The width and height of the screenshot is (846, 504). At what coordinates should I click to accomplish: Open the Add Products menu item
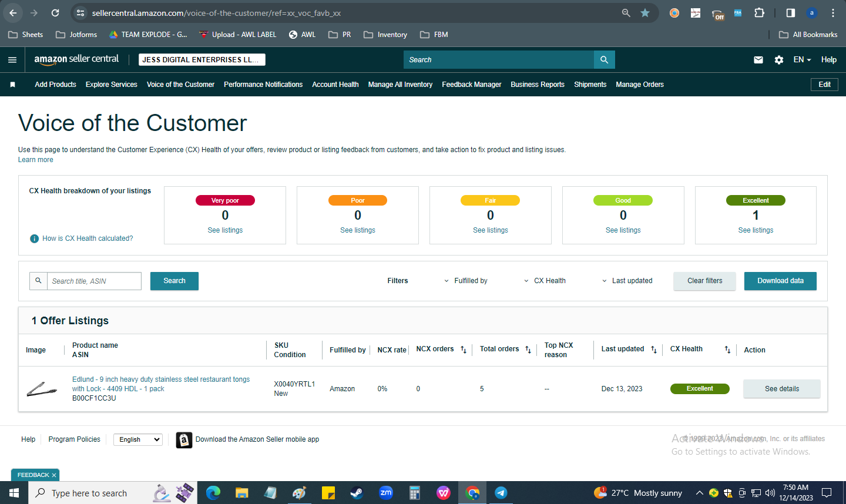(x=55, y=85)
